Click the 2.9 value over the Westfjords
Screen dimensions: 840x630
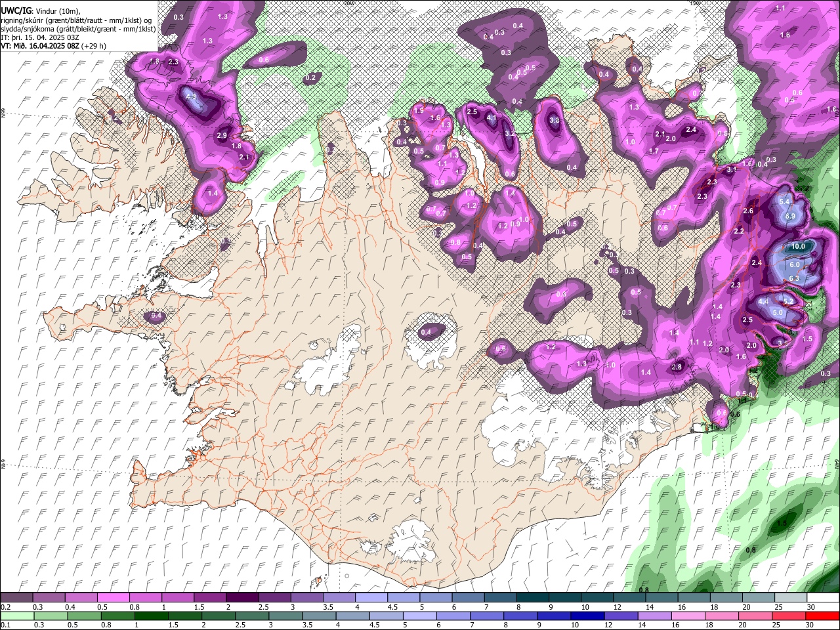pos(222,136)
